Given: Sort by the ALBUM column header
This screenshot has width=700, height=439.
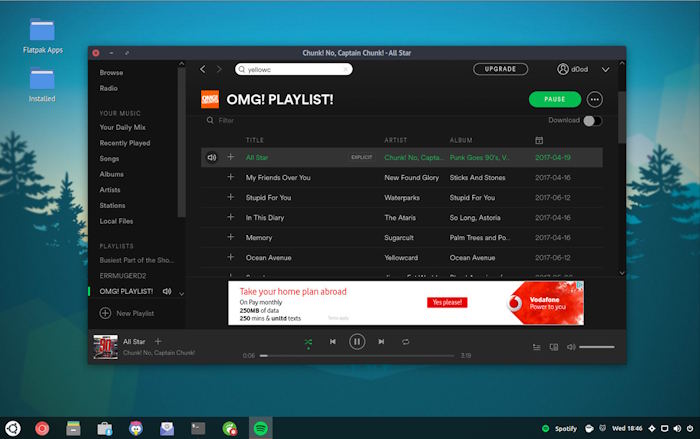Looking at the screenshot, I should pos(461,140).
